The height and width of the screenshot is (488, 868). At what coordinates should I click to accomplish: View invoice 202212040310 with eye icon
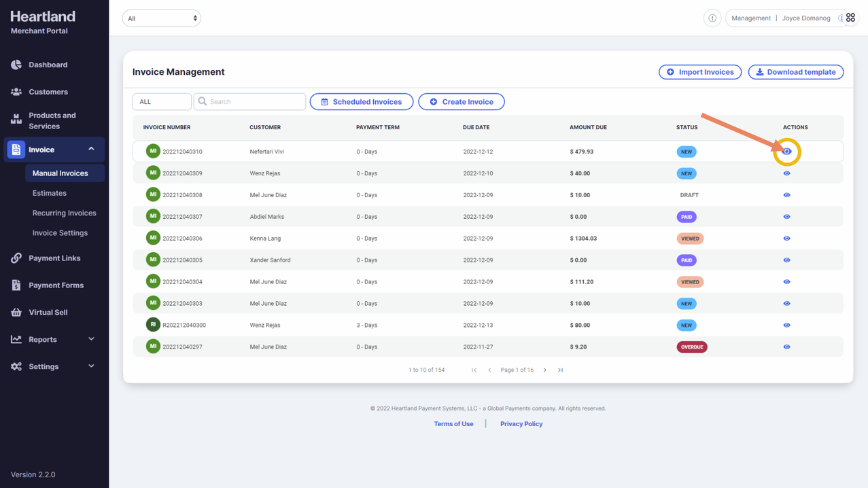click(x=786, y=152)
